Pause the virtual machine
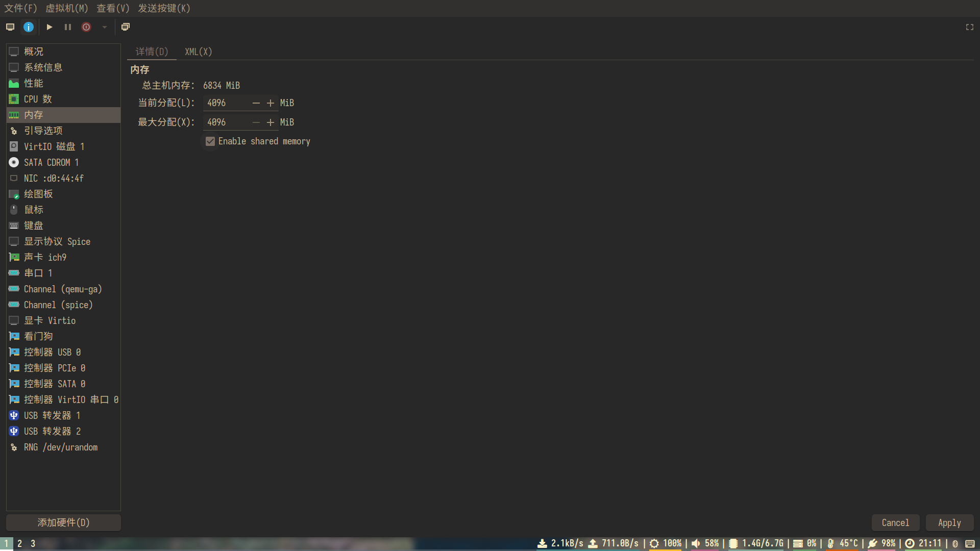The height and width of the screenshot is (551, 980). 68,27
